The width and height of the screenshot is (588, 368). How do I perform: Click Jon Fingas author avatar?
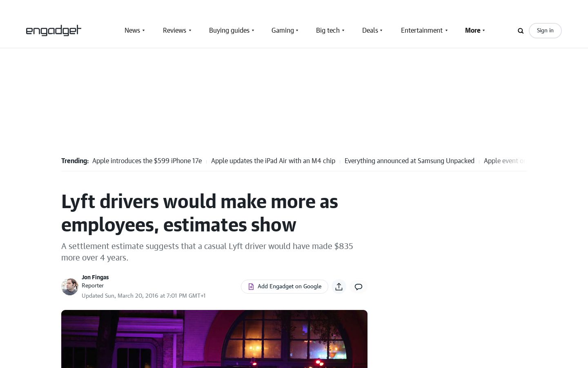pos(69,287)
